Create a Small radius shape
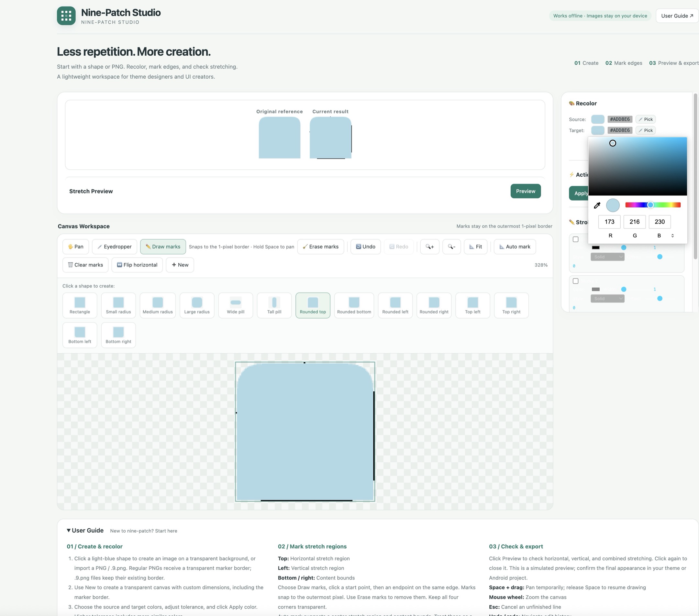 pyautogui.click(x=118, y=305)
